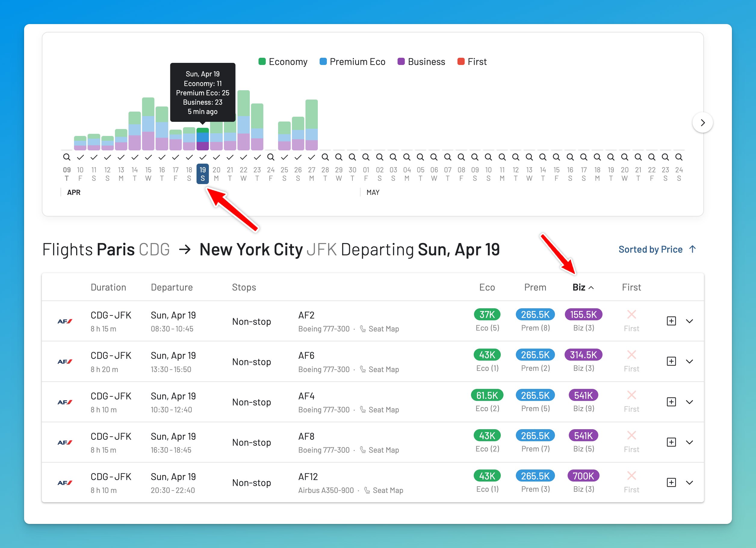This screenshot has width=756, height=548.
Task: Sort flights by the Eco column
Action: pyautogui.click(x=487, y=287)
